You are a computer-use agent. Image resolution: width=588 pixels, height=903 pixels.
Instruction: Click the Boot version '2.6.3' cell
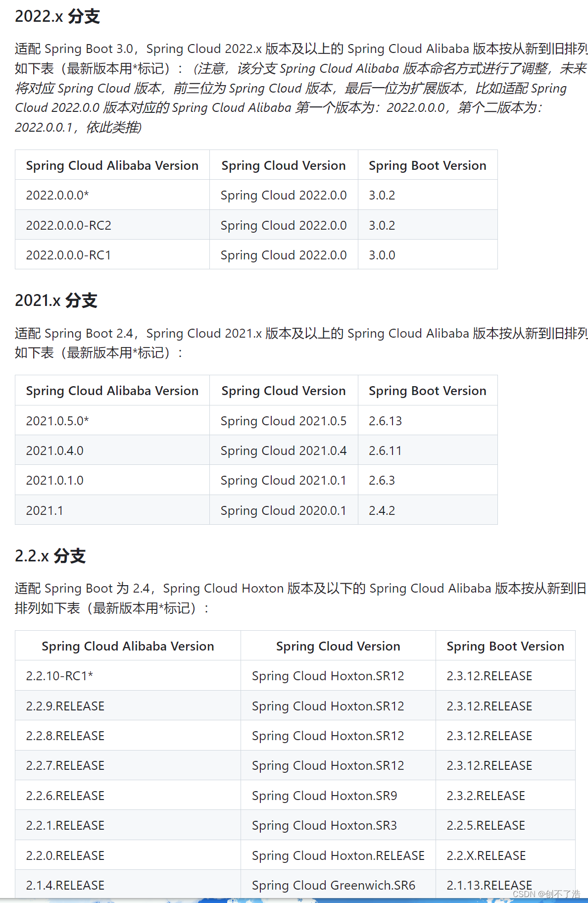(428, 480)
